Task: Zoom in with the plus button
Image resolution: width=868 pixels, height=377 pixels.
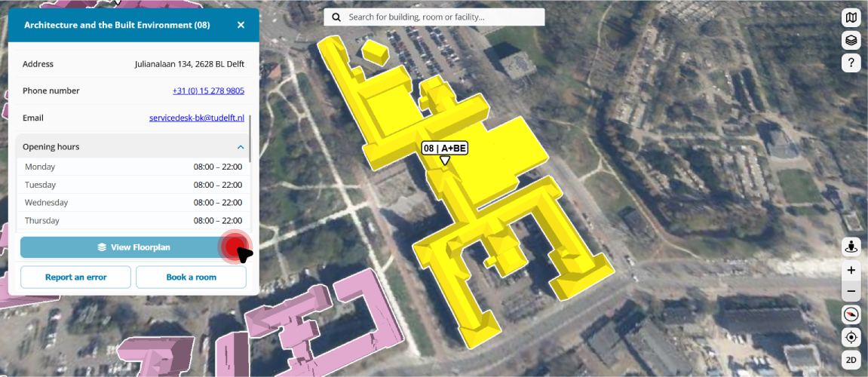Action: click(x=851, y=270)
